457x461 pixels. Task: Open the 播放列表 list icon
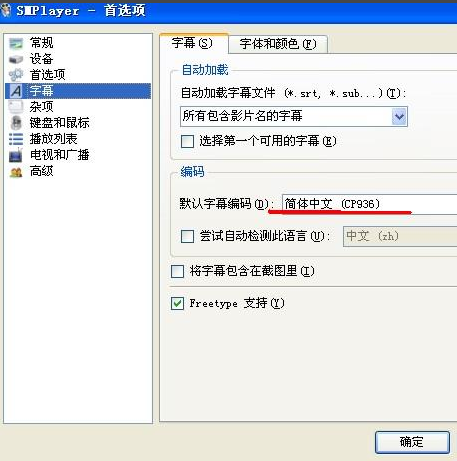point(16,139)
